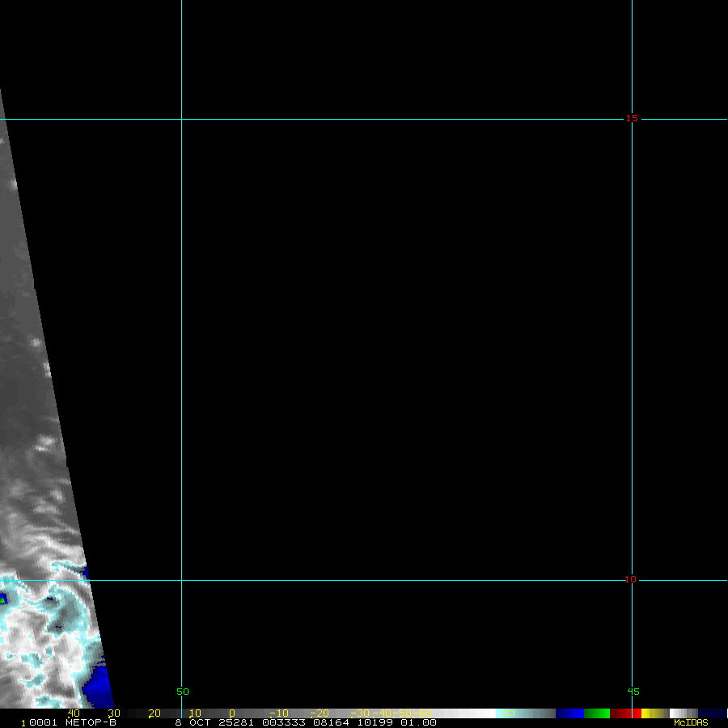The image size is (728, 728).
Task: Click the McIDAS label
Action: 690,722
